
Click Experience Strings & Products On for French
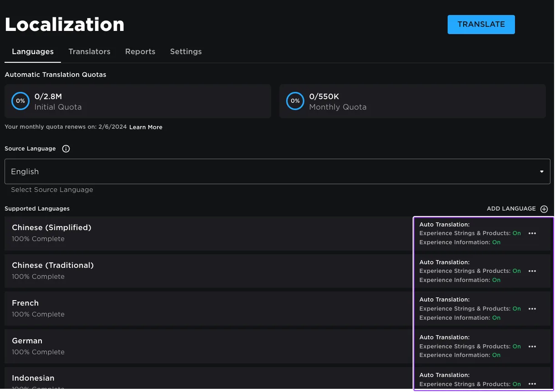point(470,309)
